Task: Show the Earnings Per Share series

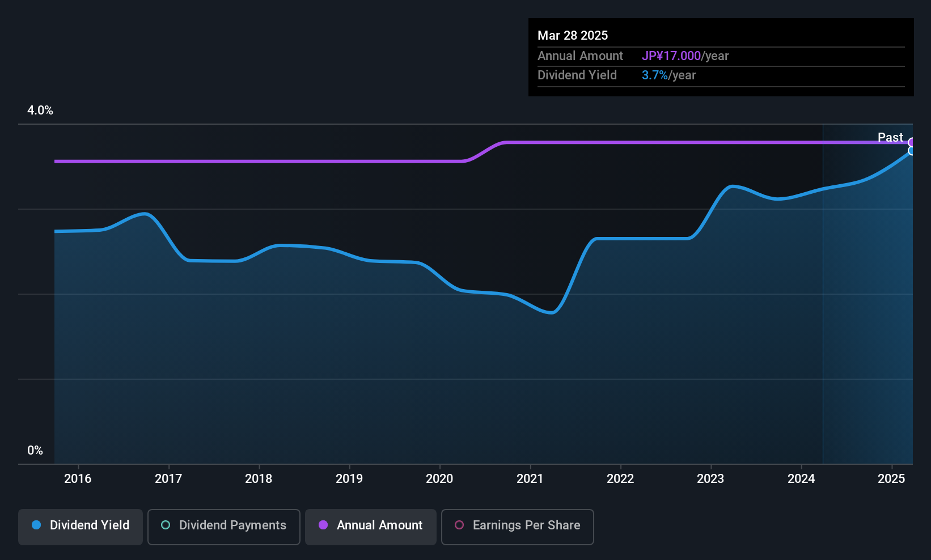Action: pyautogui.click(x=518, y=527)
